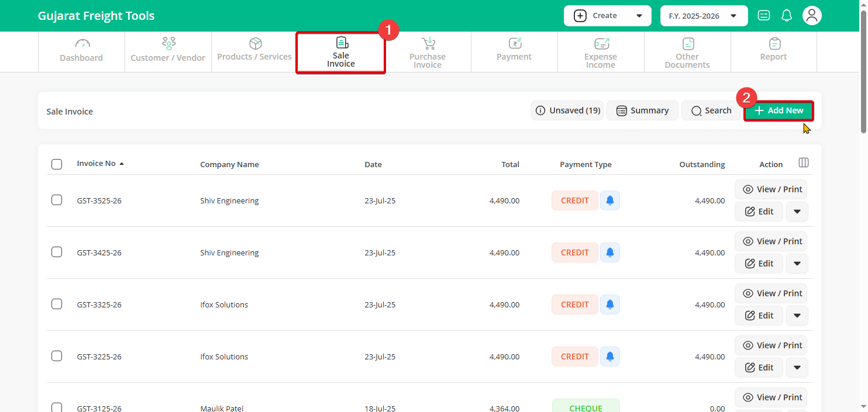868x412 pixels.
Task: Click View / Print for GST-3325-26
Action: click(x=771, y=293)
